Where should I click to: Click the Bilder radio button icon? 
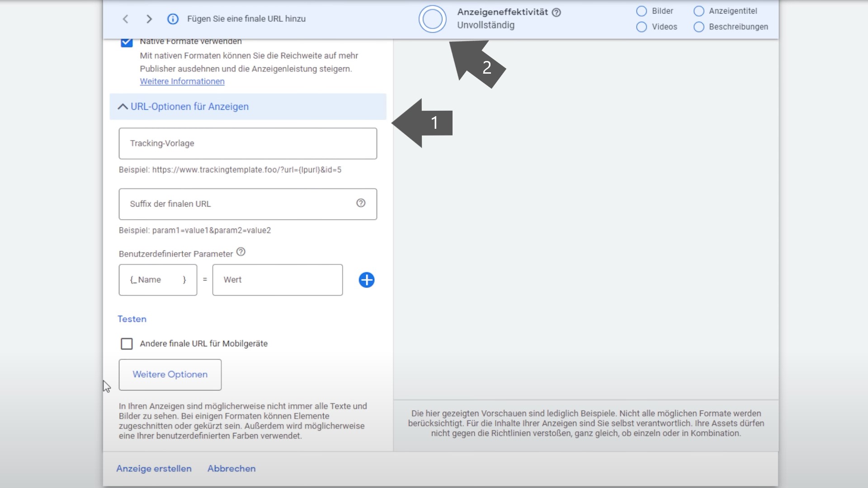pyautogui.click(x=642, y=11)
